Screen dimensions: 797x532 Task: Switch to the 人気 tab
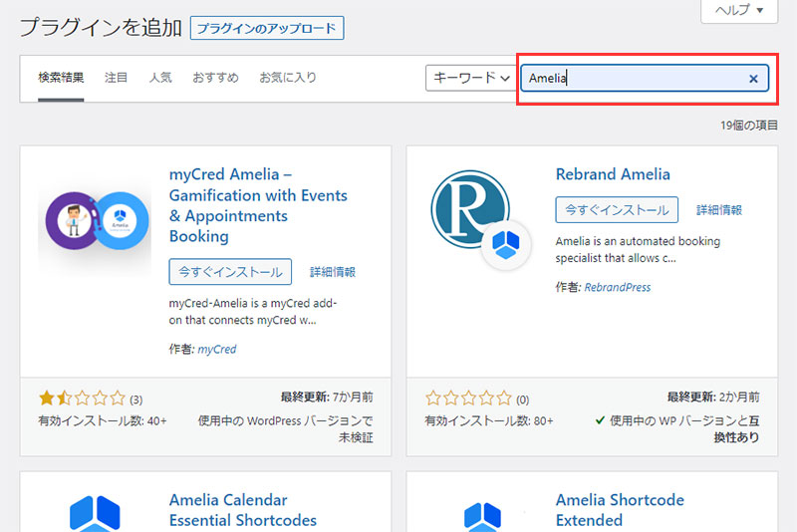(x=160, y=78)
